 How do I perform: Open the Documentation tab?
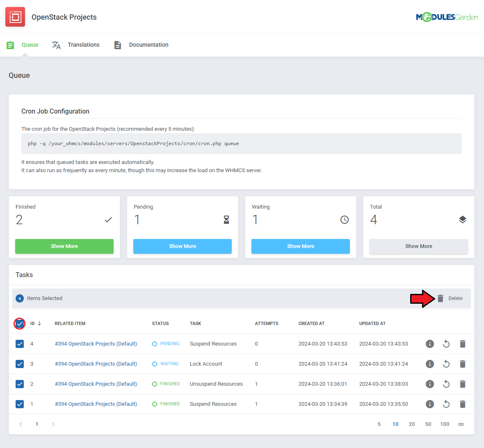149,45
